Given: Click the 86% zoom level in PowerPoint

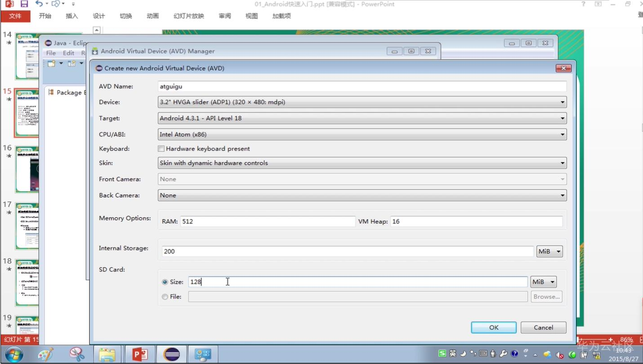Looking at the screenshot, I should [x=626, y=340].
